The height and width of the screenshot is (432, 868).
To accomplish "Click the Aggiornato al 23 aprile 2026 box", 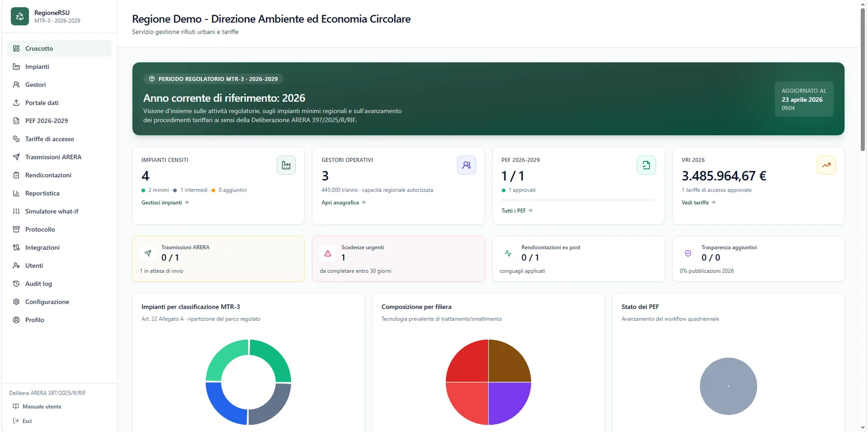I will click(x=804, y=99).
